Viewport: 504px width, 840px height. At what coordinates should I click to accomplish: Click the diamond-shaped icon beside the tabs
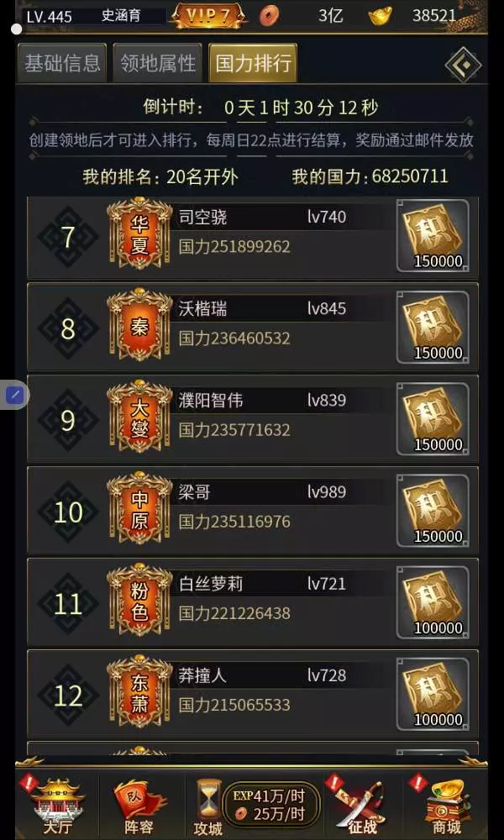[x=464, y=65]
